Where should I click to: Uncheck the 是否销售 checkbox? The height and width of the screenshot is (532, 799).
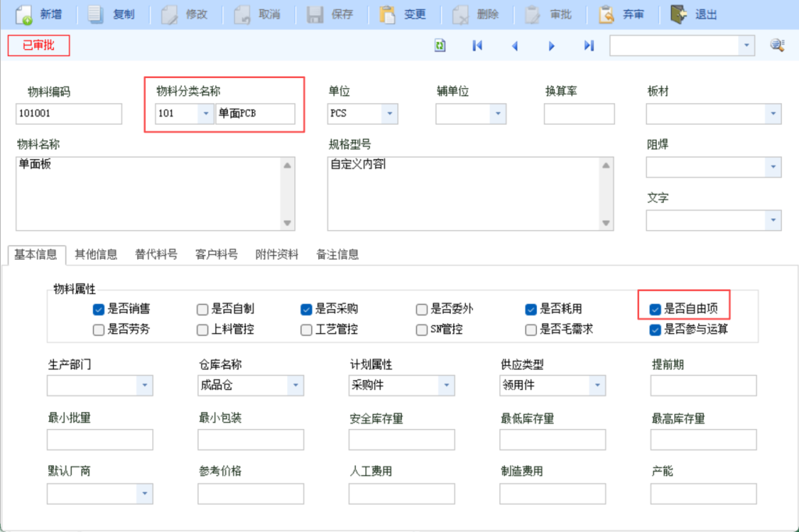98,309
